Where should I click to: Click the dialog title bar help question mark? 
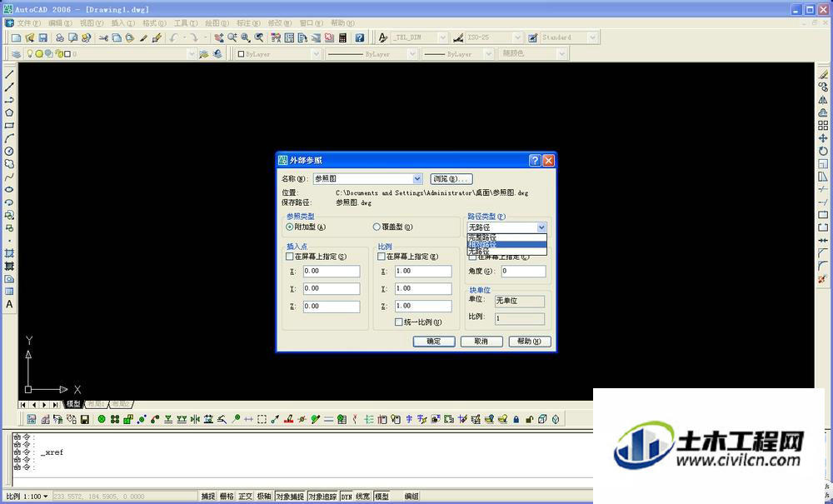coord(535,161)
